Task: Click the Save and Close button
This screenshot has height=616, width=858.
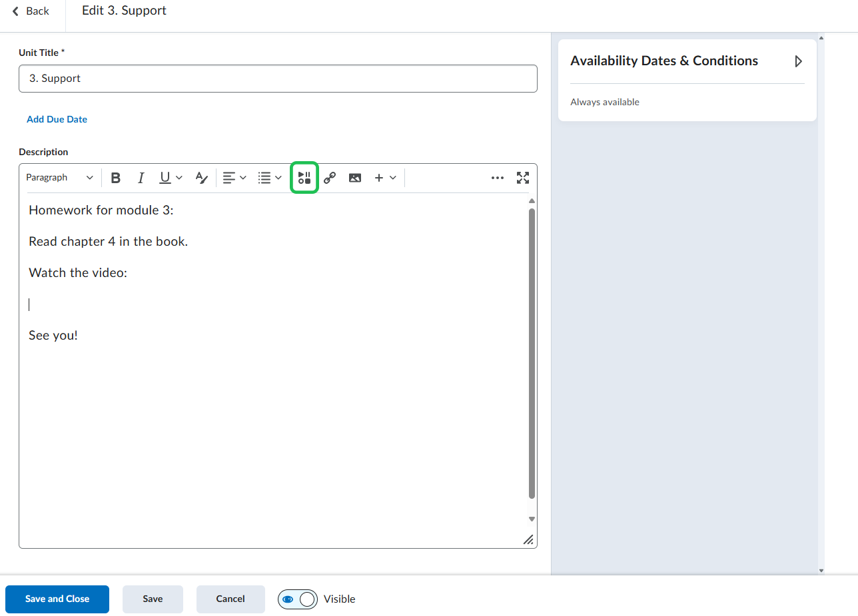Action: tap(57, 599)
